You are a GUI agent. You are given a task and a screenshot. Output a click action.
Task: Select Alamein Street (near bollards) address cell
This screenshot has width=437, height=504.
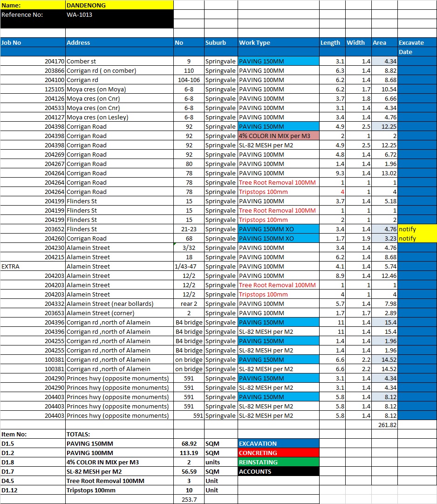click(x=119, y=304)
